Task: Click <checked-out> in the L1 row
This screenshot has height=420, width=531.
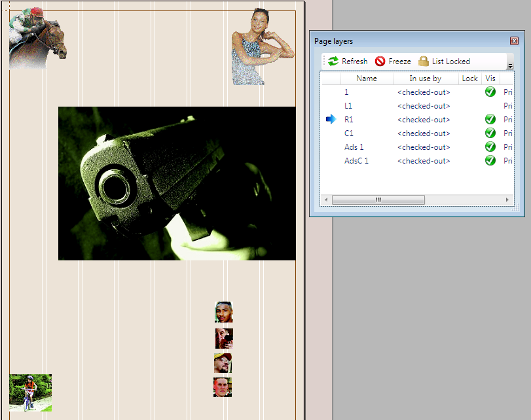Action: click(x=424, y=106)
